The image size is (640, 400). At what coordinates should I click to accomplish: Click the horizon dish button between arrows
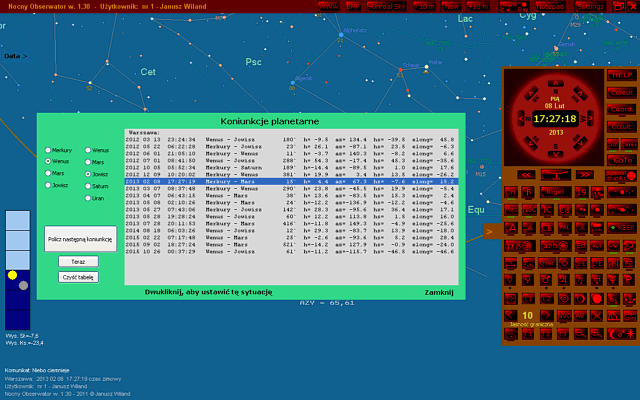click(x=556, y=175)
